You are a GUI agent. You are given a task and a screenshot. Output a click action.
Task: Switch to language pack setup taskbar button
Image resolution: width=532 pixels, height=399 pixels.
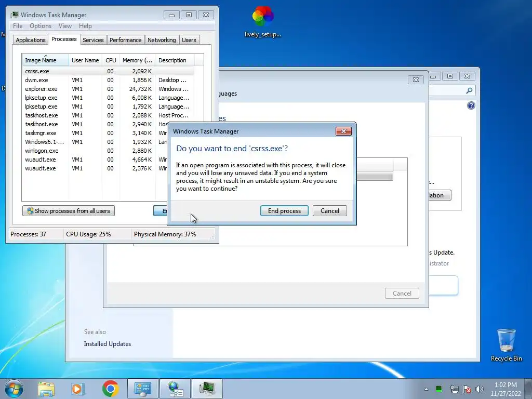175,389
